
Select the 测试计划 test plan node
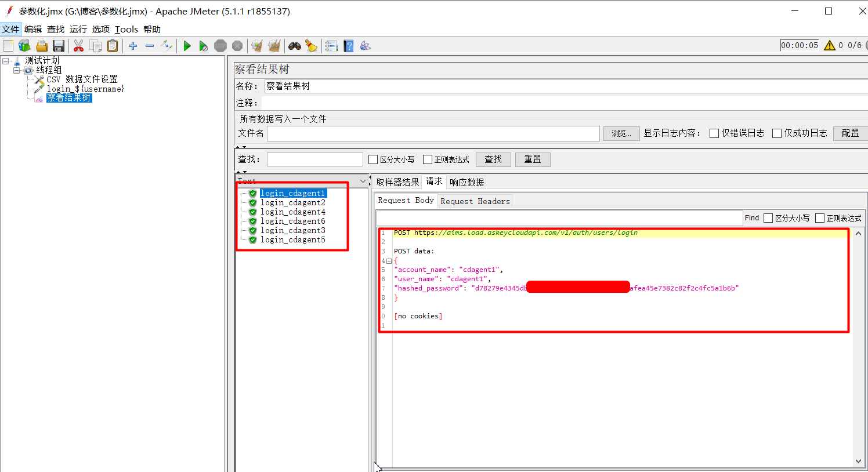coord(42,60)
